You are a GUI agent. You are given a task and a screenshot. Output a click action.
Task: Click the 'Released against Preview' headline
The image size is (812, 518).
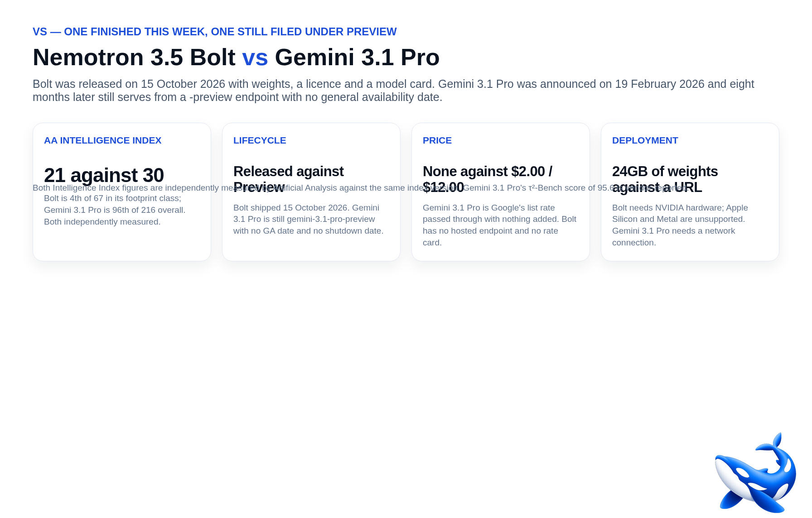[288, 179]
